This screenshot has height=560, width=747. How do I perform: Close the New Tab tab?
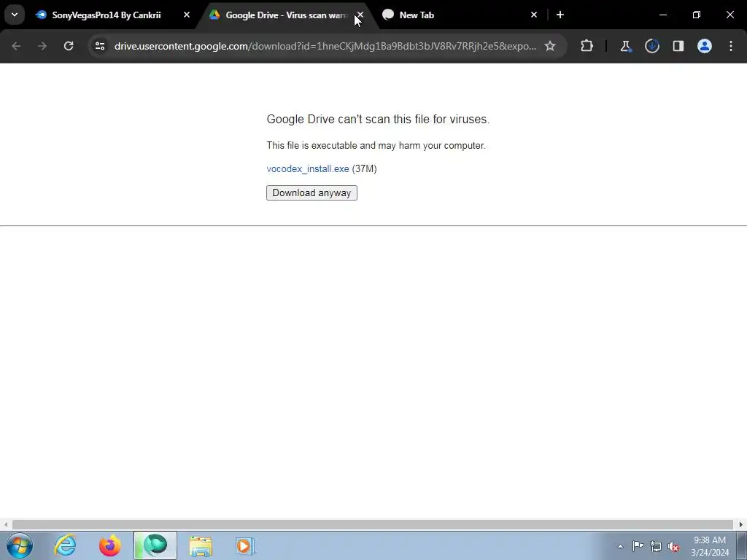[x=533, y=15]
